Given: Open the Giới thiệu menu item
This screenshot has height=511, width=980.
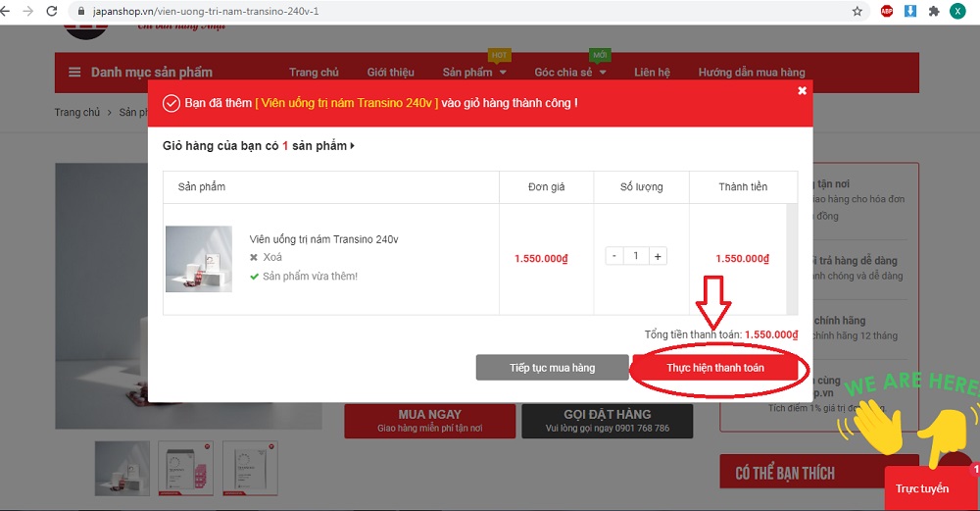Looking at the screenshot, I should coord(391,72).
